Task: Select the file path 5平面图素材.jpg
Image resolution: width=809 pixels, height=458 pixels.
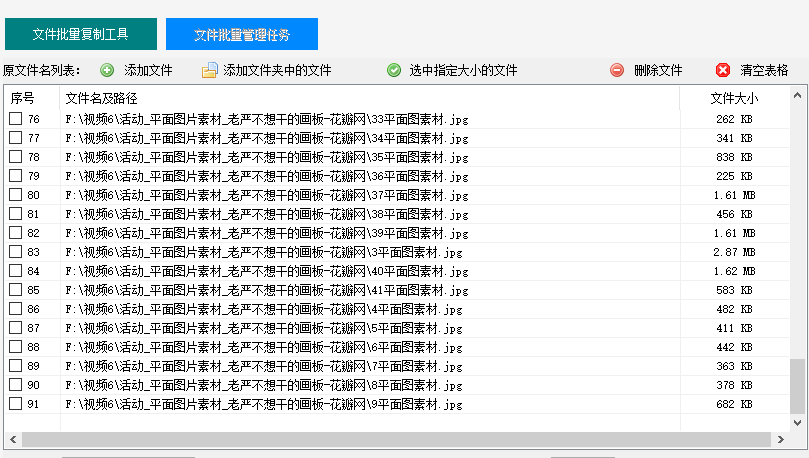Action: (x=264, y=328)
